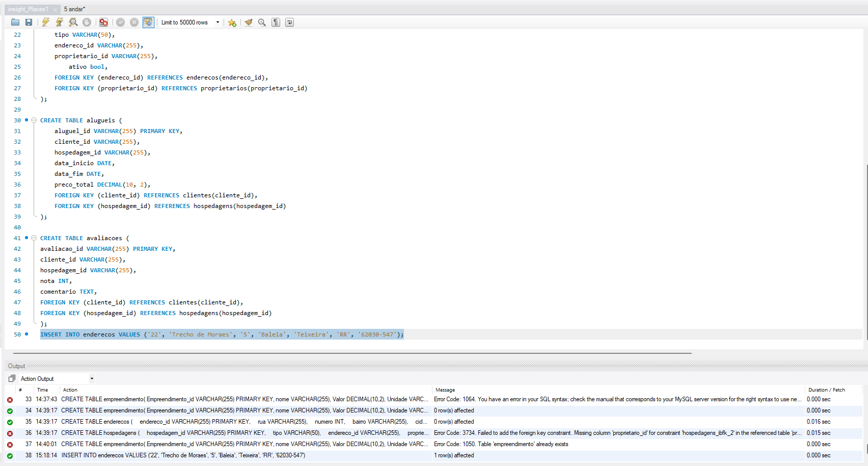The width and height of the screenshot is (868, 466).
Task: Beautify the SQL script (broom icon)
Action: pyautogui.click(x=249, y=22)
